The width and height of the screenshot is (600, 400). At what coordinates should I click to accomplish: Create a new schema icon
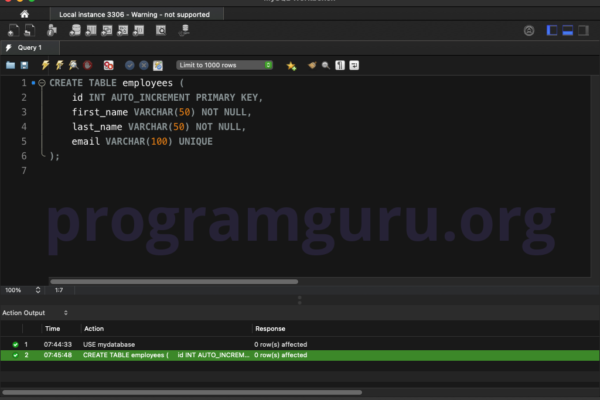pos(75,30)
